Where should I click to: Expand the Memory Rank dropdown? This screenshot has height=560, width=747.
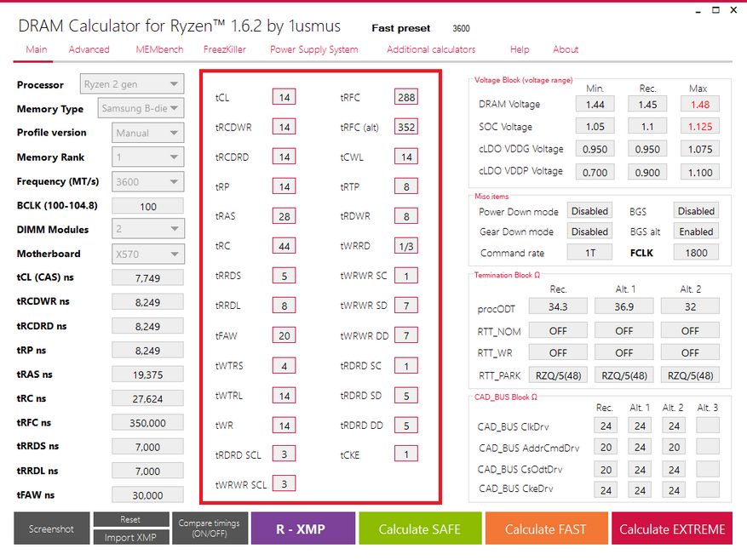147,157
